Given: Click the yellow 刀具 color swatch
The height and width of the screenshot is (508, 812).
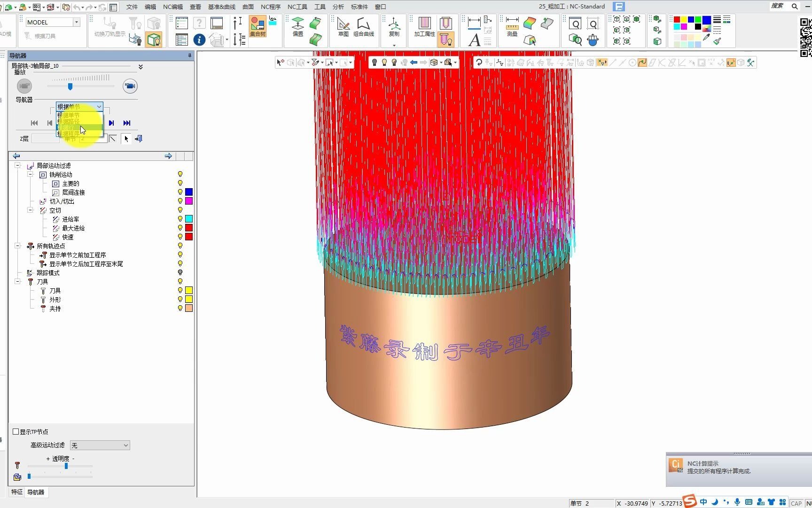Looking at the screenshot, I should 189,291.
